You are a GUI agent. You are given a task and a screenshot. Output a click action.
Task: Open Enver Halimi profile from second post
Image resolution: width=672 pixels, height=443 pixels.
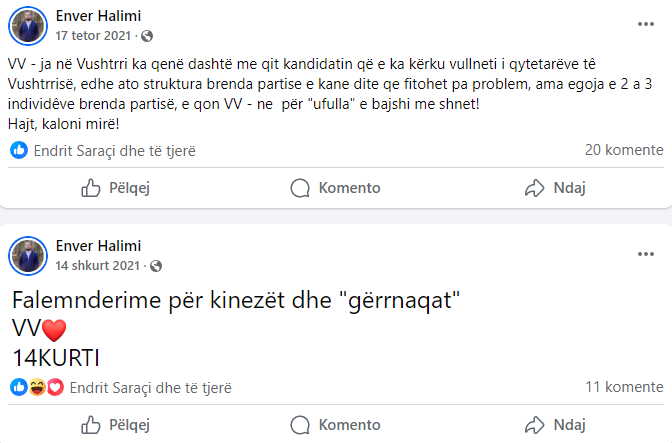coord(98,246)
